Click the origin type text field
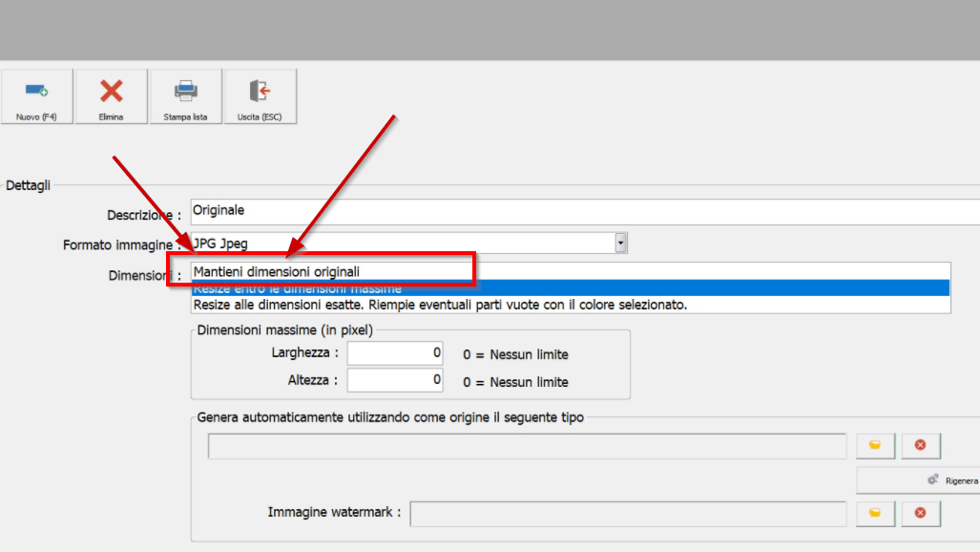Screen dimensions: 980x552 pyautogui.click(x=527, y=446)
